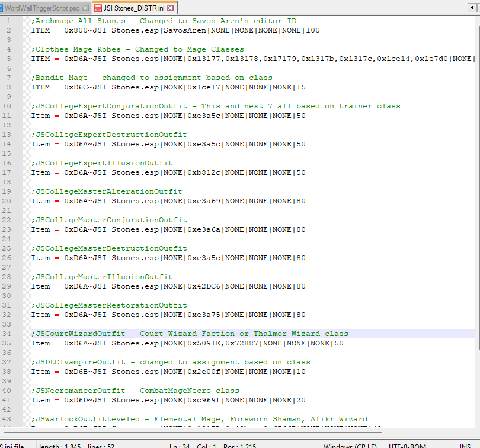Click '0xb812c' in line 17

[x=204, y=172]
